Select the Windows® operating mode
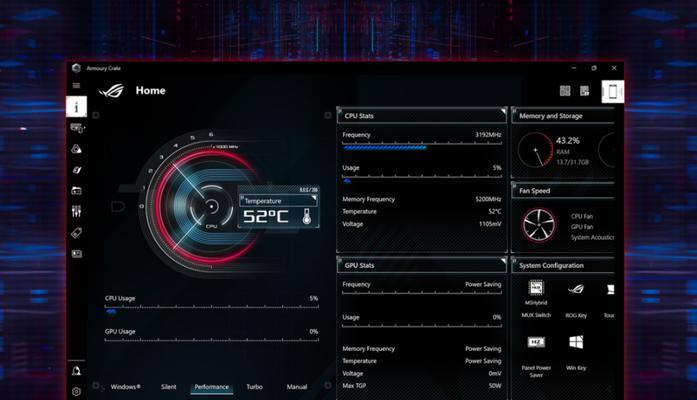Image resolution: width=697 pixels, height=400 pixels. [x=125, y=387]
